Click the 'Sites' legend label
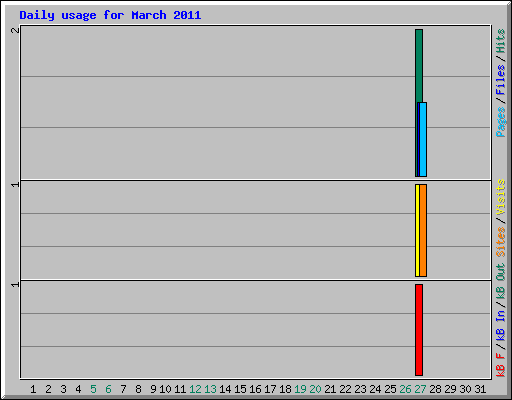The image size is (512, 400). (500, 242)
